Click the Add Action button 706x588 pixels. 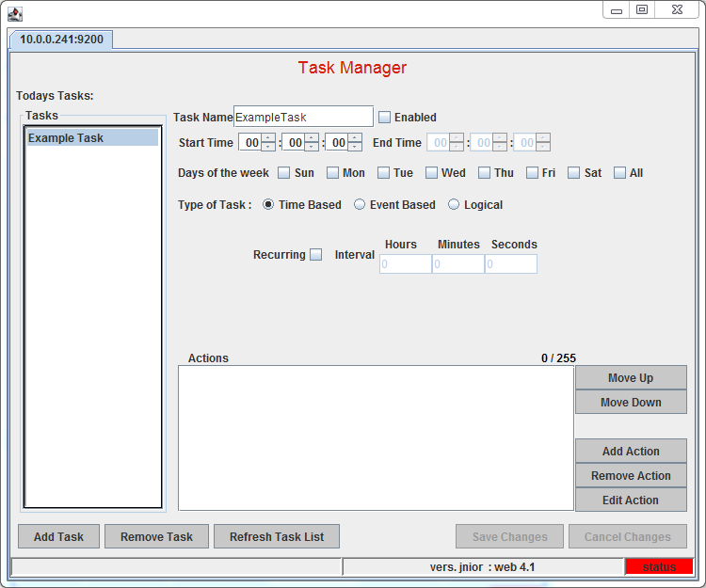631,451
